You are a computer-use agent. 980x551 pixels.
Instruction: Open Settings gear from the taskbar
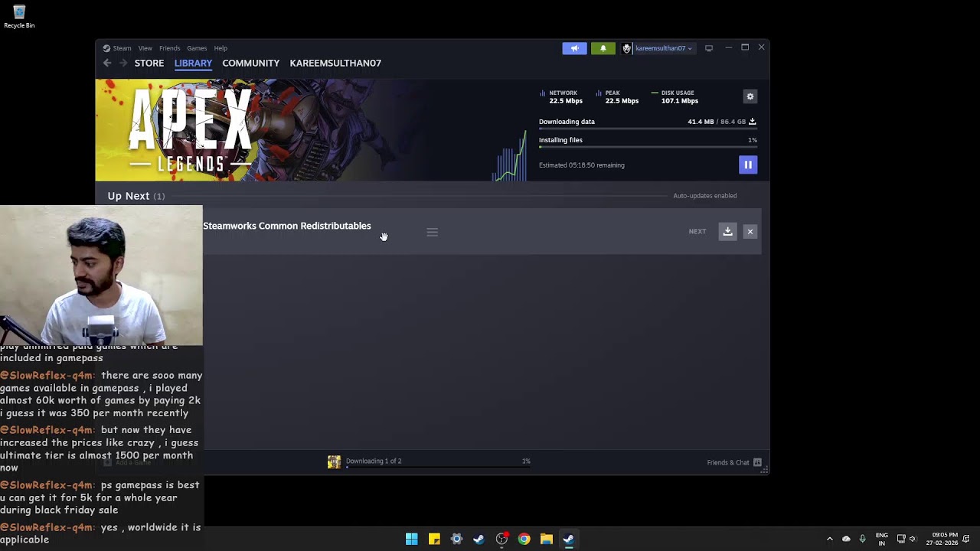click(x=456, y=539)
